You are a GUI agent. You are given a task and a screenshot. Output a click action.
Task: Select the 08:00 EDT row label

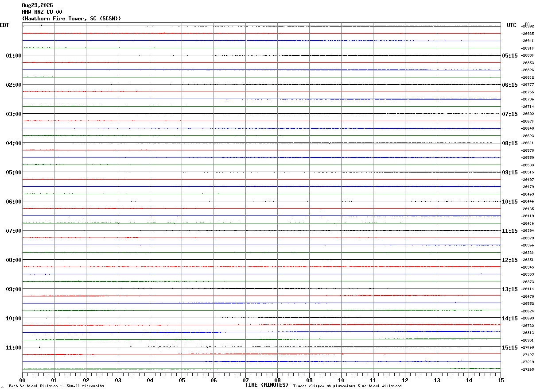click(14, 260)
